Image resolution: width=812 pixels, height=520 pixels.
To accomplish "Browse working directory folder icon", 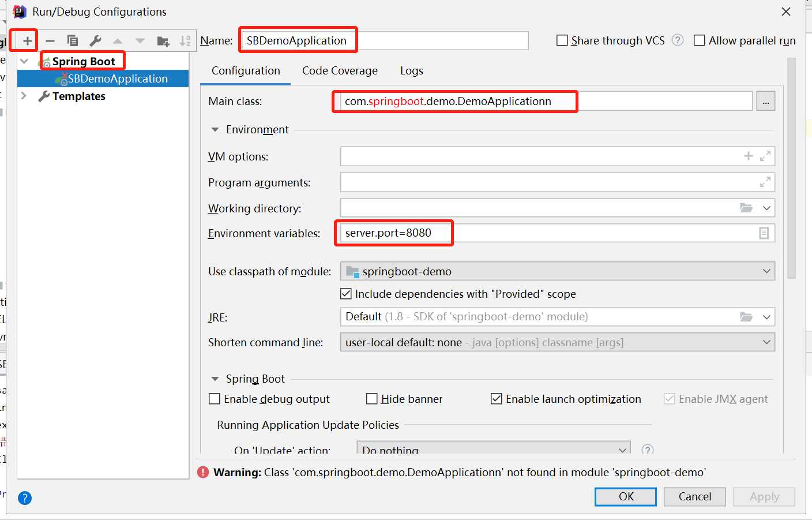I will [746, 208].
